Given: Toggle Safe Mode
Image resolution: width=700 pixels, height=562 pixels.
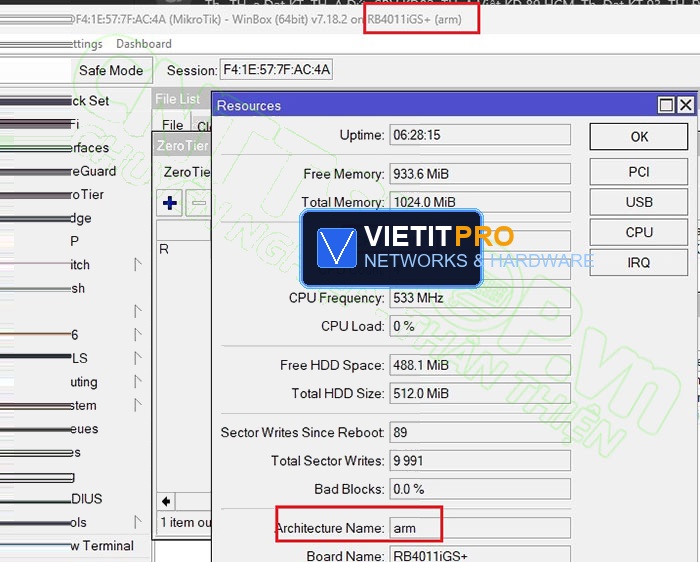Looking at the screenshot, I should click(111, 71).
